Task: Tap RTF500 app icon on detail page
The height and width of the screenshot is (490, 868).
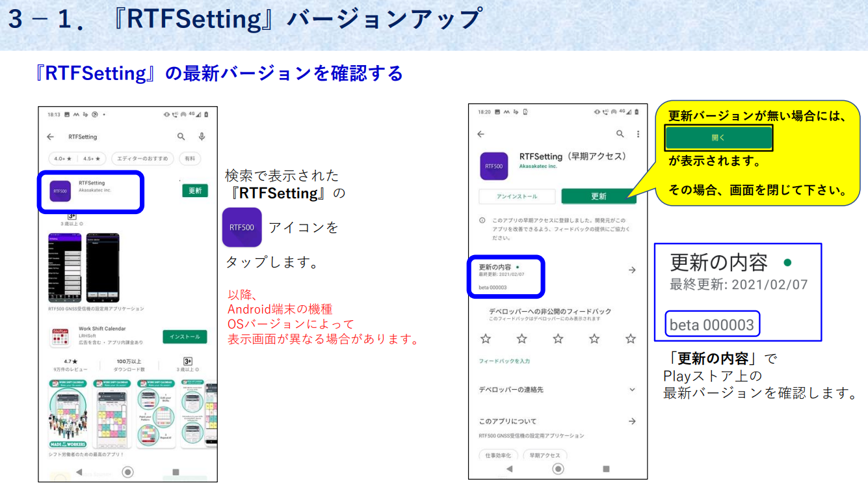Action: 494,166
